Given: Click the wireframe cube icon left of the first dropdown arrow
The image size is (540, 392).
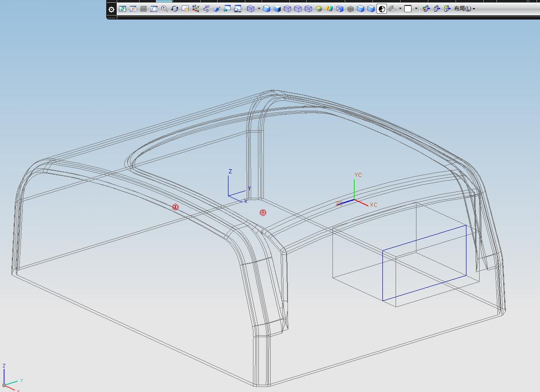Looking at the screenshot, I should 251,9.
